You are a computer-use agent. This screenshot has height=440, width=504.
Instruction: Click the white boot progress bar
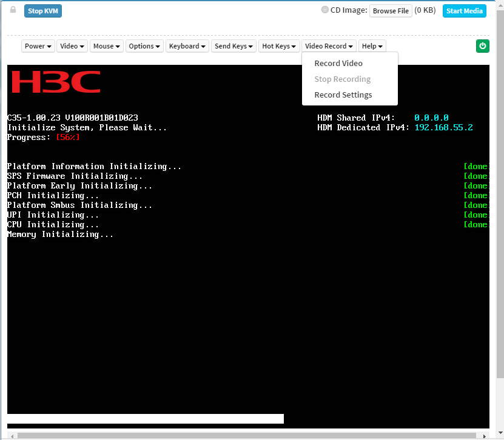(x=146, y=419)
